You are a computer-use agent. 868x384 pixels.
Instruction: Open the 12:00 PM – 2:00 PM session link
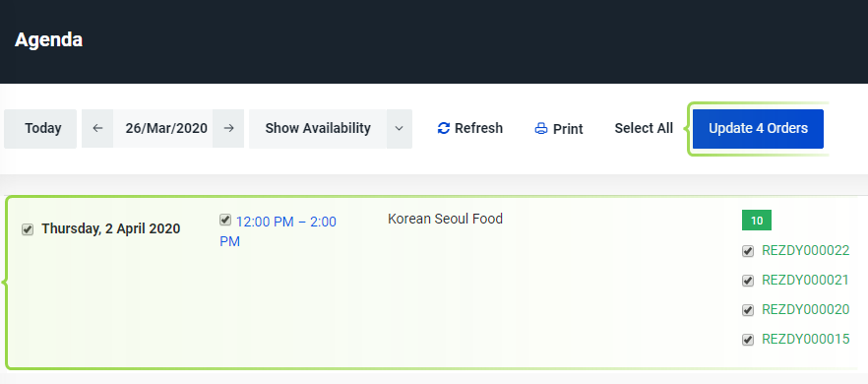pyautogui.click(x=278, y=231)
